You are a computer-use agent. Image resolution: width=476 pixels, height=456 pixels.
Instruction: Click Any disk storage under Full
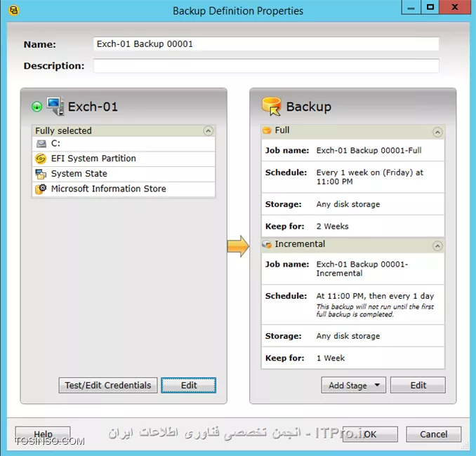coord(348,204)
